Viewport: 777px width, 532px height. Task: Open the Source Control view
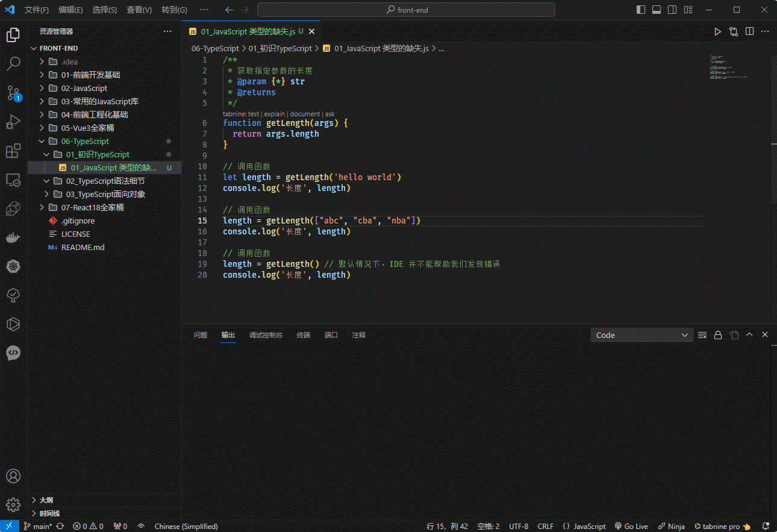tap(13, 93)
